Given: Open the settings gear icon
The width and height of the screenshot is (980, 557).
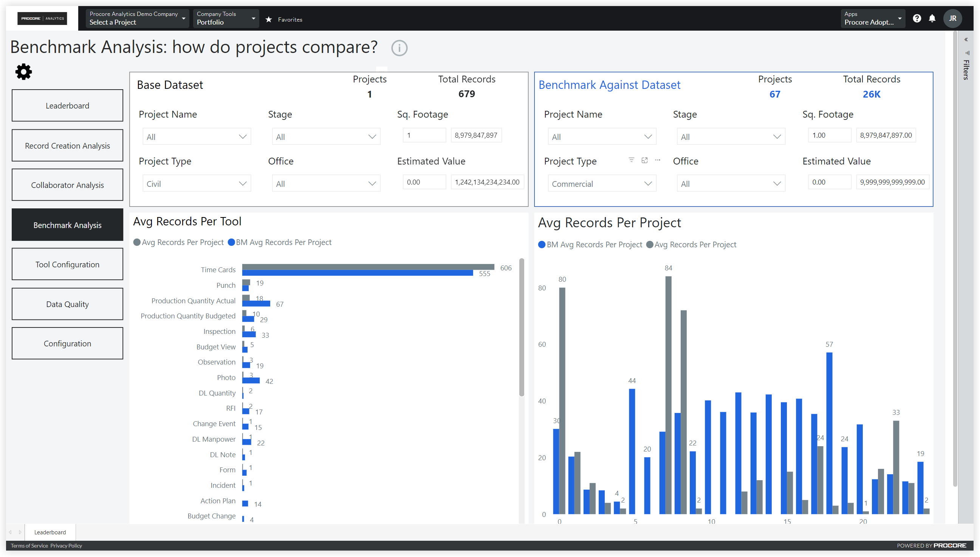Looking at the screenshot, I should tap(24, 71).
